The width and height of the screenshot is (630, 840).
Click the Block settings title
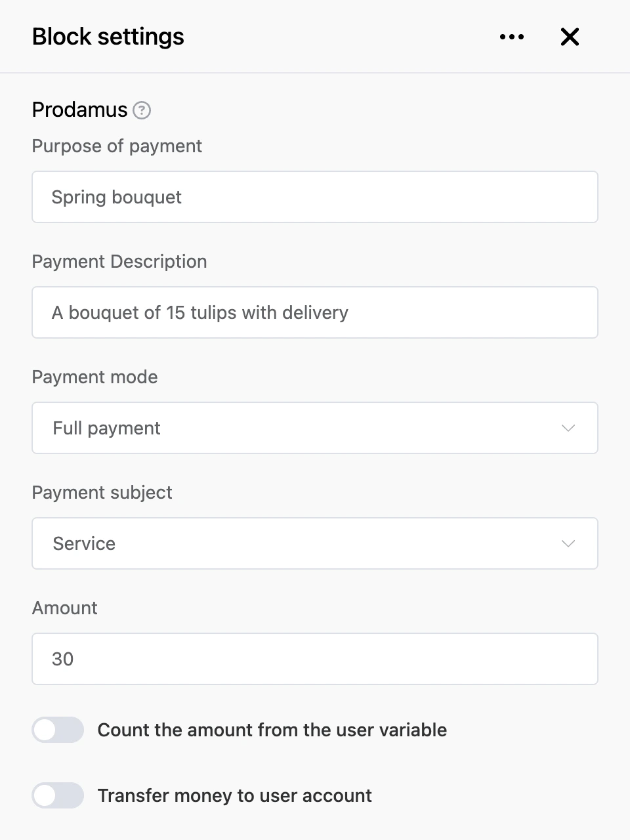(x=108, y=37)
